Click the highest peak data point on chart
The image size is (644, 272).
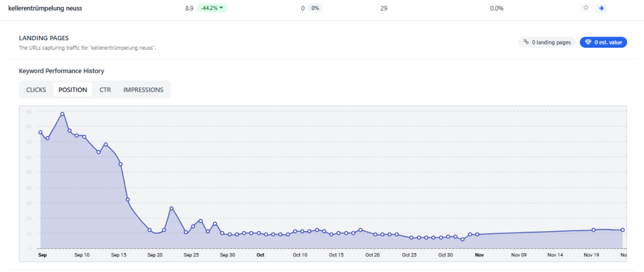pos(62,114)
